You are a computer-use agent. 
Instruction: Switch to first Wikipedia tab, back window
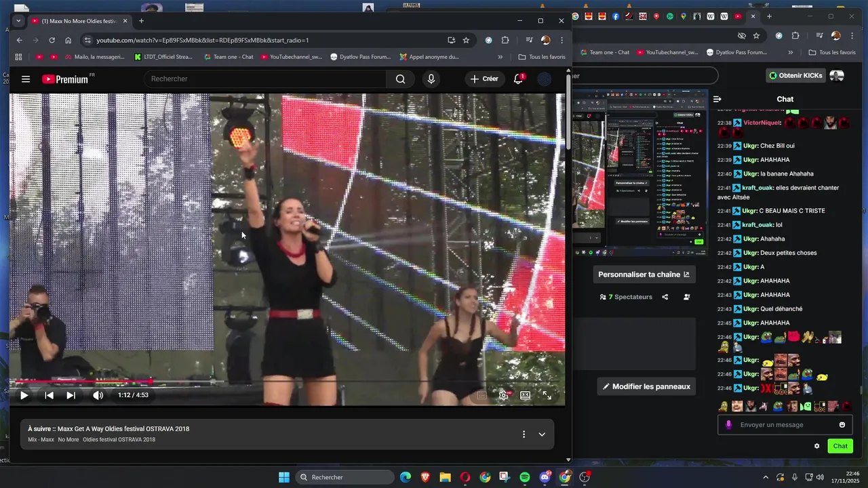(711, 16)
